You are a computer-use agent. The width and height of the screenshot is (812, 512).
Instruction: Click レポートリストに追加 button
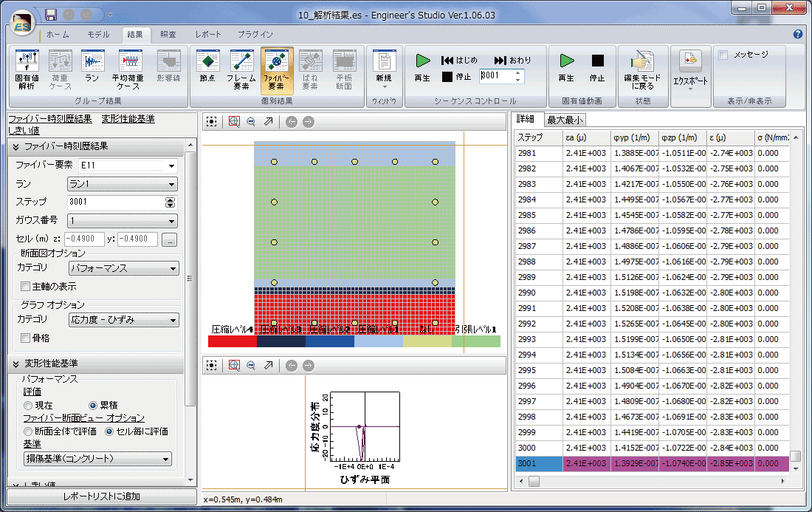coord(102,496)
